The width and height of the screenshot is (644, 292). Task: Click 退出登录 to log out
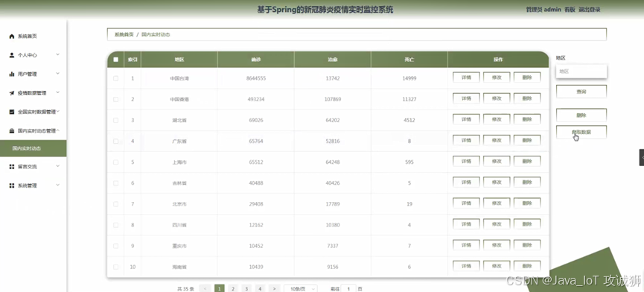point(590,10)
